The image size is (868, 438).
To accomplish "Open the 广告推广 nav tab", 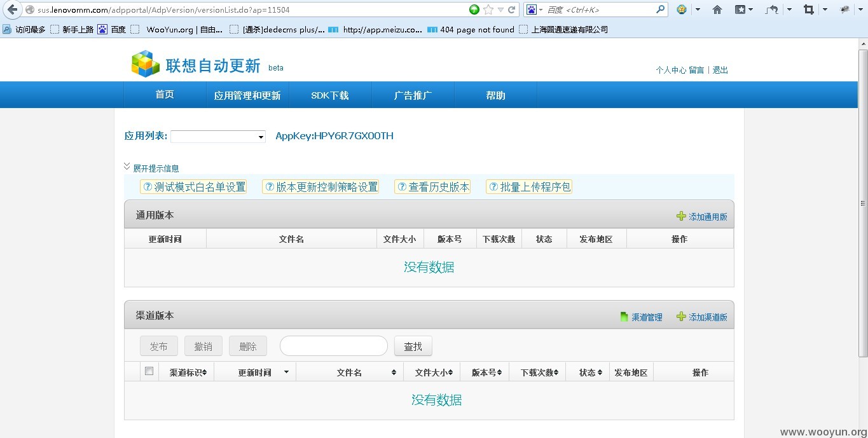I will pyautogui.click(x=413, y=95).
